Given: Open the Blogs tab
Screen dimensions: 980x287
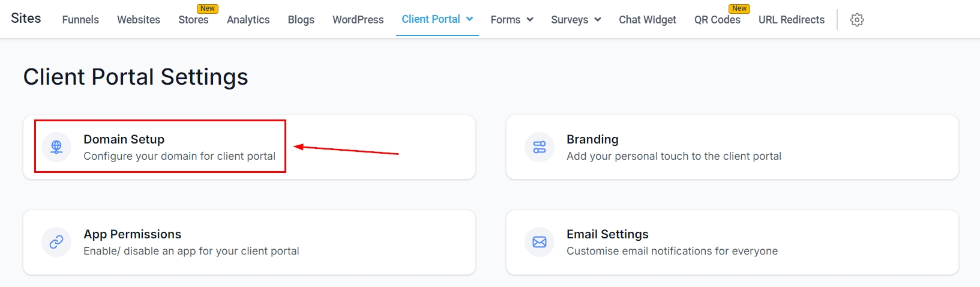Looking at the screenshot, I should [x=301, y=20].
